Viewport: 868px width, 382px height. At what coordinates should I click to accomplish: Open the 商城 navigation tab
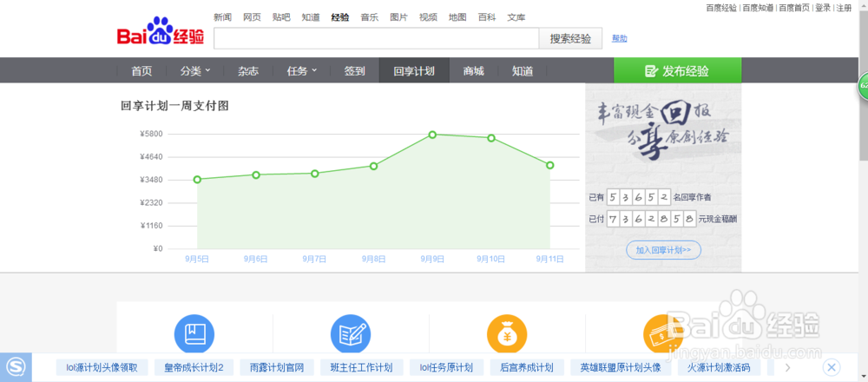coord(473,71)
